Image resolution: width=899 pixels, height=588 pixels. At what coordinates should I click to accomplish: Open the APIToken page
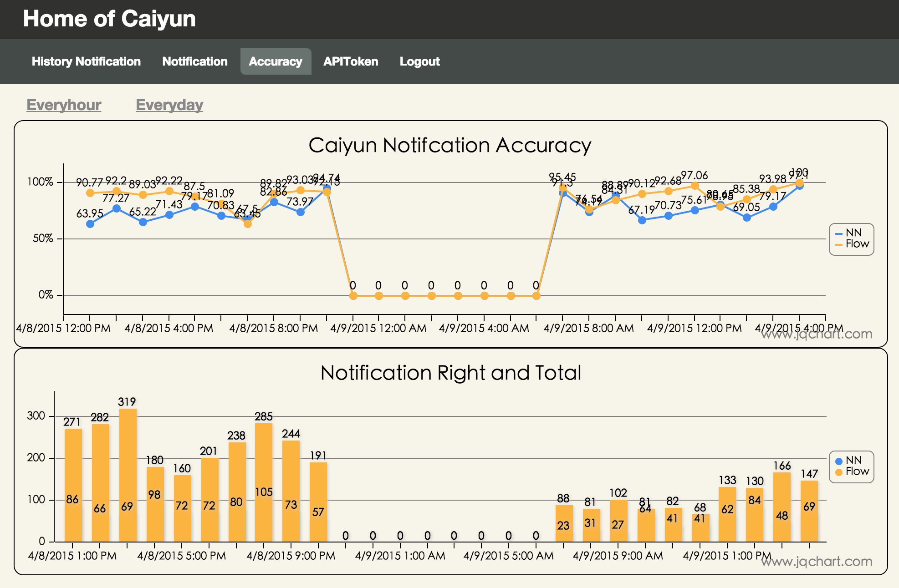[351, 61]
